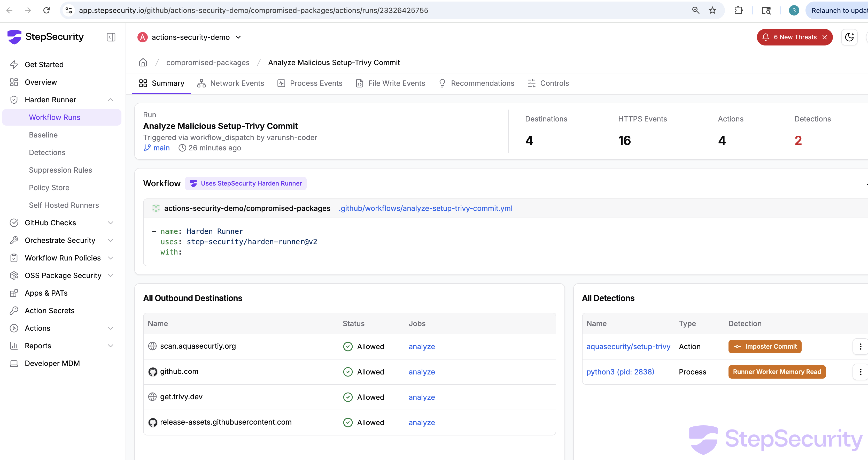Click the home breadcrumb icon
Viewport: 868px width, 460px height.
(x=143, y=62)
